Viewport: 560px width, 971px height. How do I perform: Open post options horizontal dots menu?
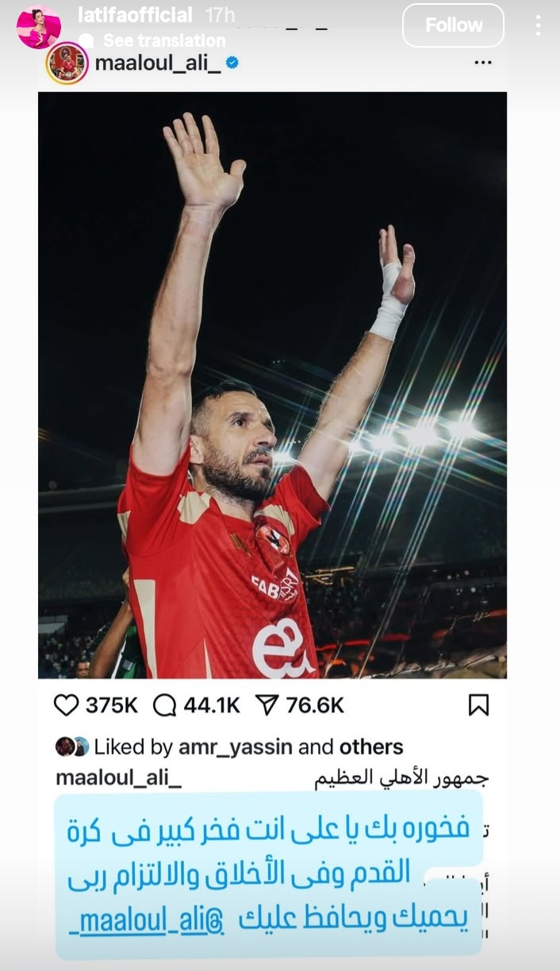coord(483,63)
